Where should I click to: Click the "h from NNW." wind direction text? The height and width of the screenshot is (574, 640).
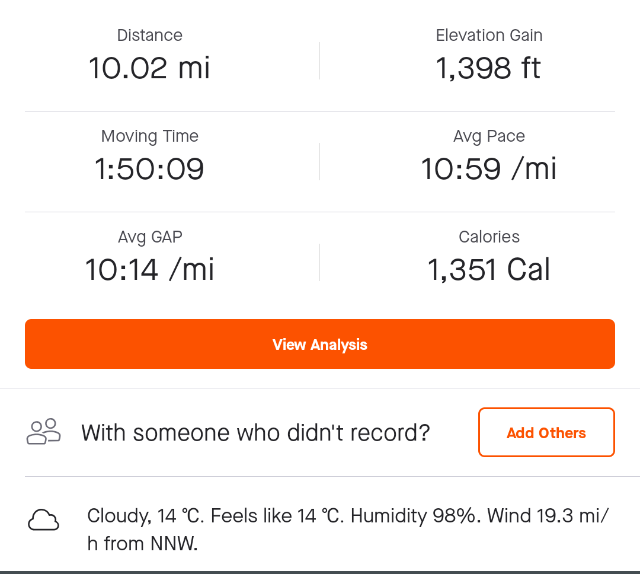point(142,543)
